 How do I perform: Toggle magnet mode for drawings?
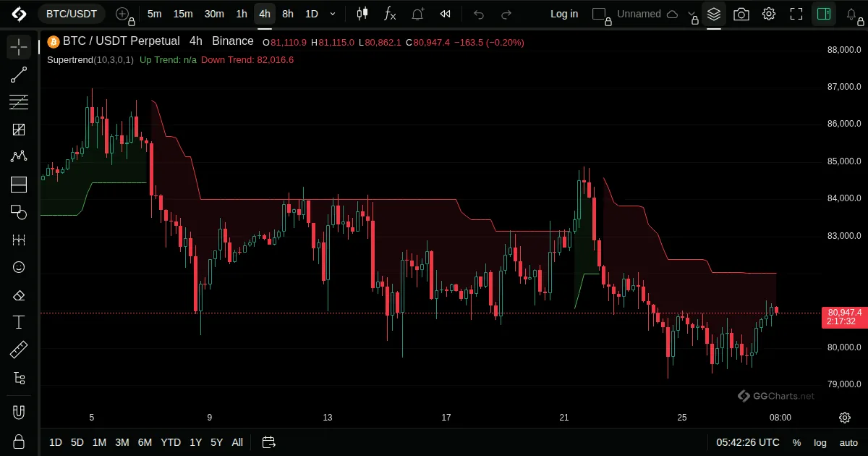(x=19, y=413)
